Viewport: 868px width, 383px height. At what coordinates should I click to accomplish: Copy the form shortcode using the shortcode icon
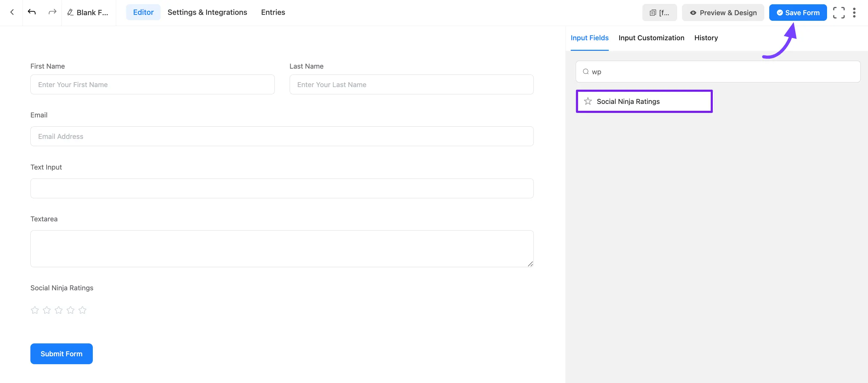[653, 13]
